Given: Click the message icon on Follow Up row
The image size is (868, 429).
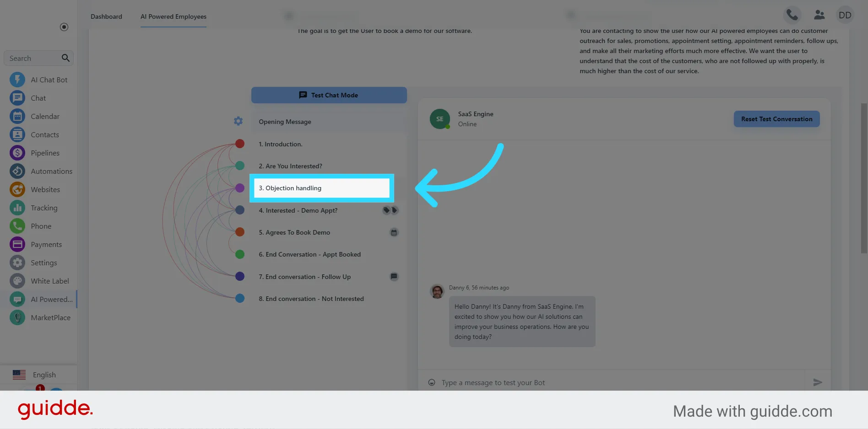Looking at the screenshot, I should (394, 276).
